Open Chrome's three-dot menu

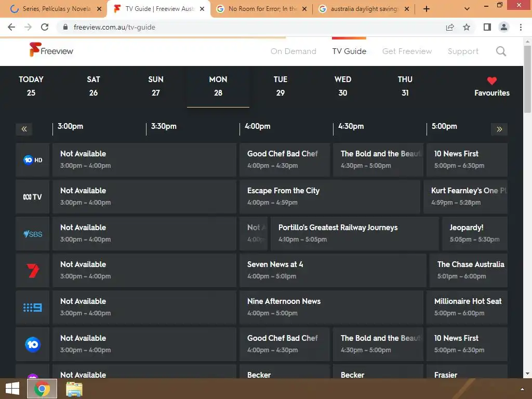click(x=521, y=27)
